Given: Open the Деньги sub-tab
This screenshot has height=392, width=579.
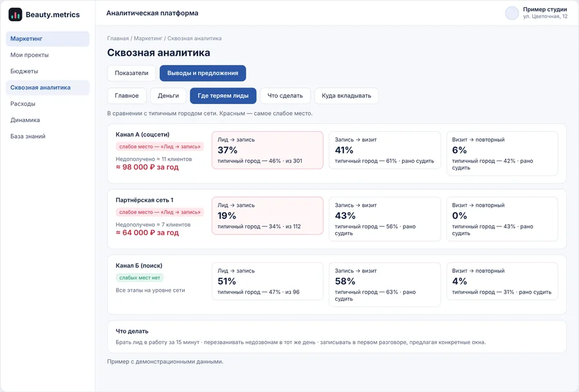Looking at the screenshot, I should pos(169,96).
